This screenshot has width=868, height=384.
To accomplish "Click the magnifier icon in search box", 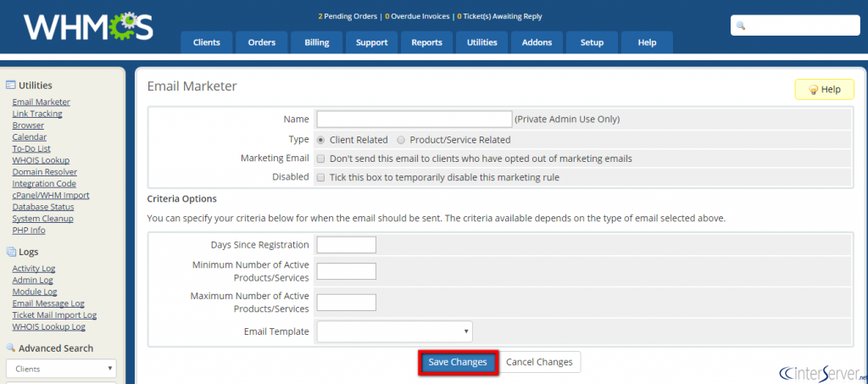I will click(741, 26).
